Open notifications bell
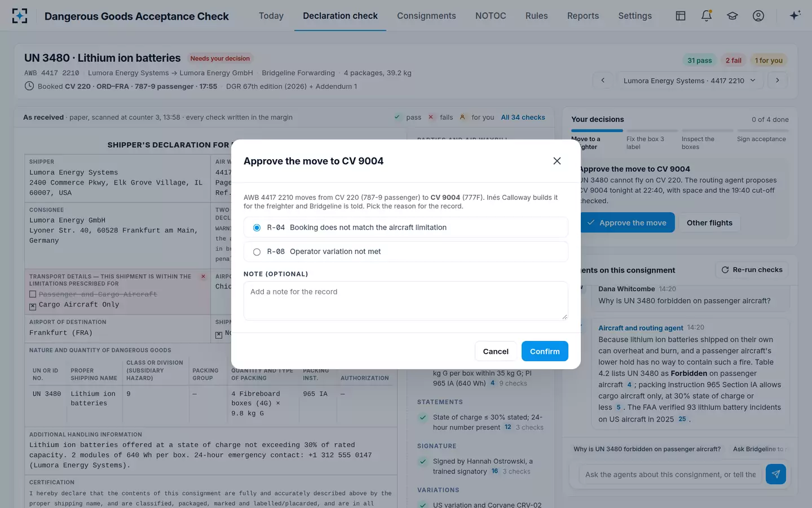Screen dimensions: 812x508 point(707,16)
